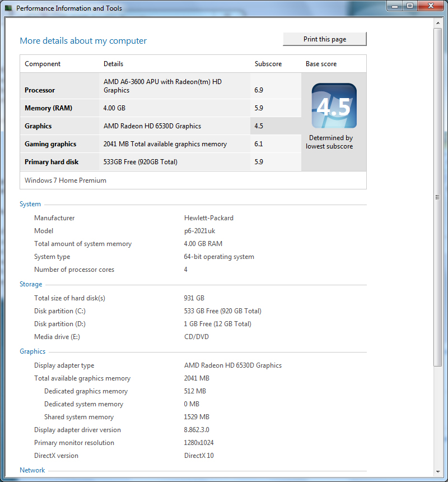This screenshot has height=482, width=448.
Task: Click the Disk partition (C:) label
Action: pos(60,311)
